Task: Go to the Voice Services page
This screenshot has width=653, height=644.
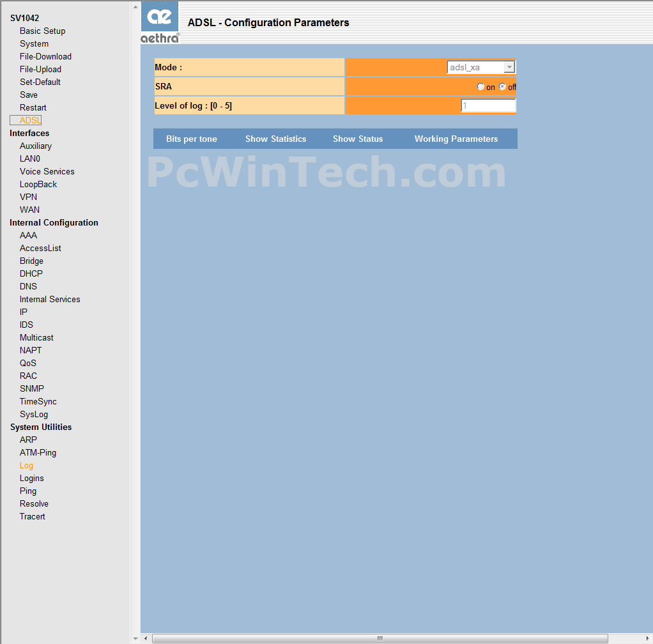Action: 47,171
